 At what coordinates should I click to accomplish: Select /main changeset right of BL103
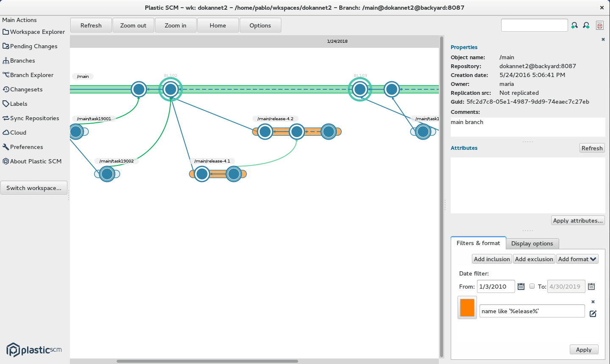pyautogui.click(x=392, y=89)
